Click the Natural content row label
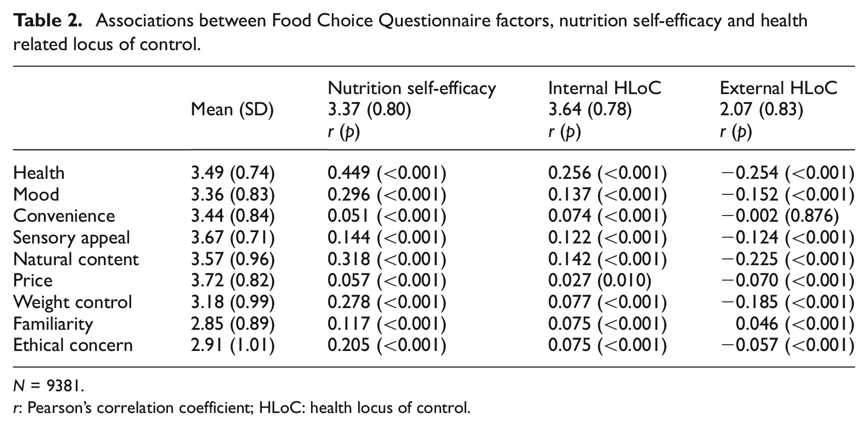 (x=76, y=259)
